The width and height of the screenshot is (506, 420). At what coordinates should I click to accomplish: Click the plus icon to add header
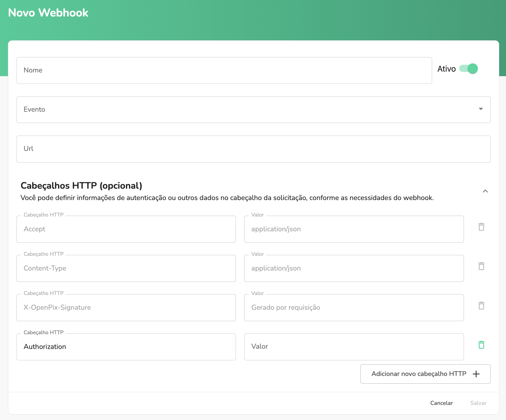476,374
